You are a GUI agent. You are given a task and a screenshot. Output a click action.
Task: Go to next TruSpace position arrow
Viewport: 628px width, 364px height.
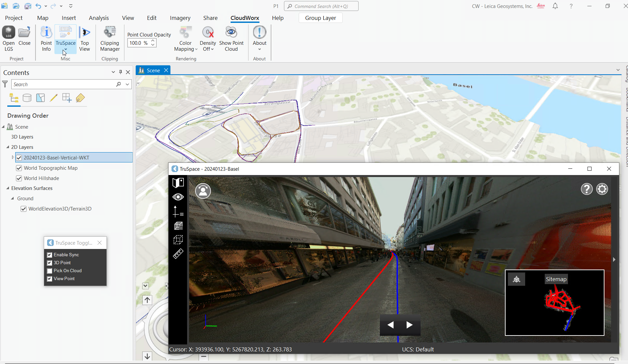pos(409,325)
